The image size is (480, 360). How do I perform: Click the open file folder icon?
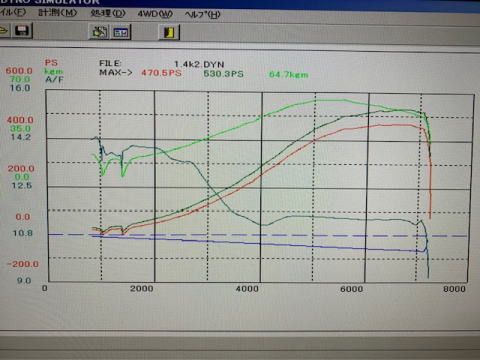5,31
